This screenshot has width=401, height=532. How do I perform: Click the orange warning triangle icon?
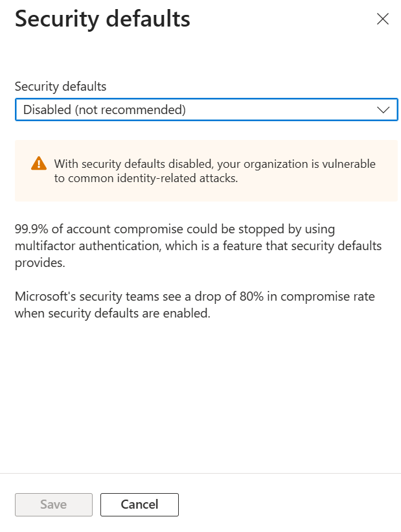coord(39,163)
